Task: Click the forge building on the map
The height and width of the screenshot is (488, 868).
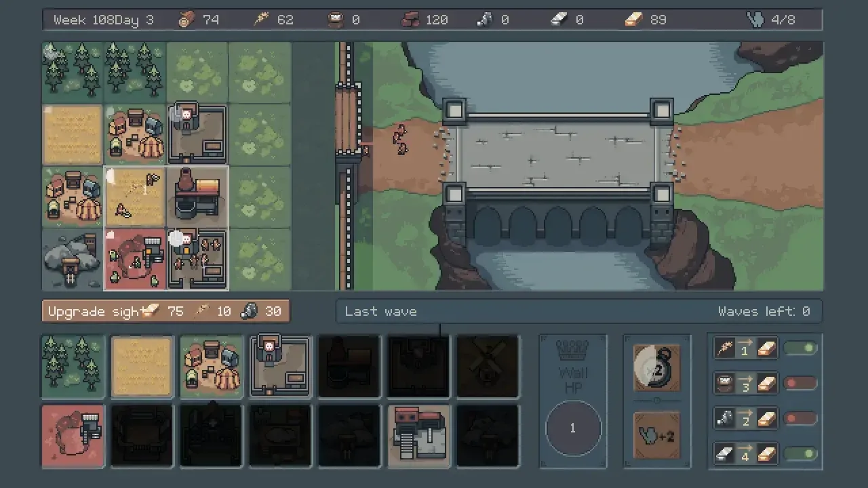Action: [197, 197]
